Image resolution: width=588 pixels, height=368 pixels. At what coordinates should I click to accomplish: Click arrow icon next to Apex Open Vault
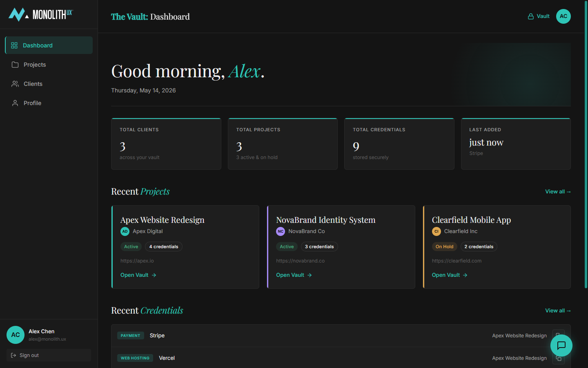point(154,275)
